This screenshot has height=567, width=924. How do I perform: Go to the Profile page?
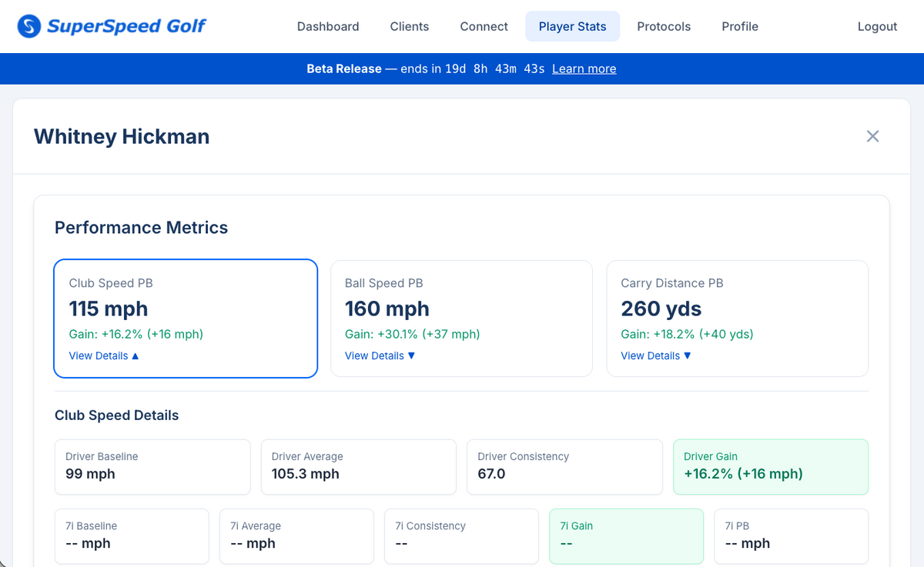point(739,26)
